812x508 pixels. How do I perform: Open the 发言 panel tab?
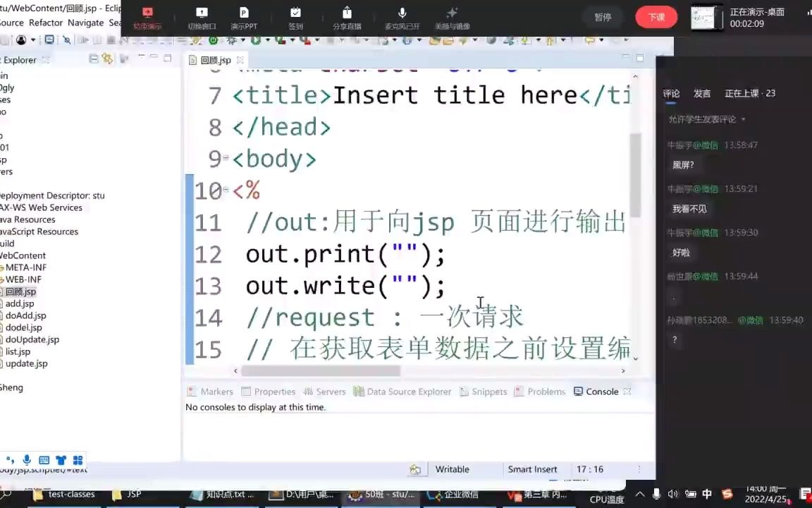coord(701,93)
